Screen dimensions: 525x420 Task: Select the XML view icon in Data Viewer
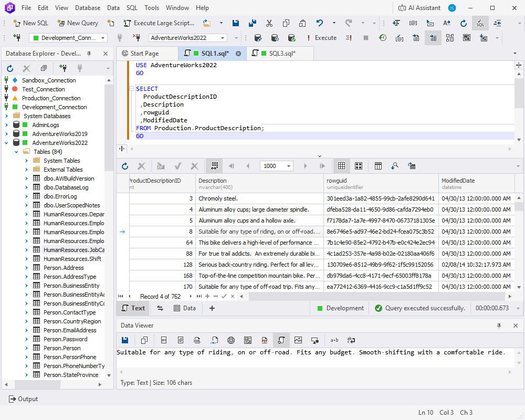[197, 340]
